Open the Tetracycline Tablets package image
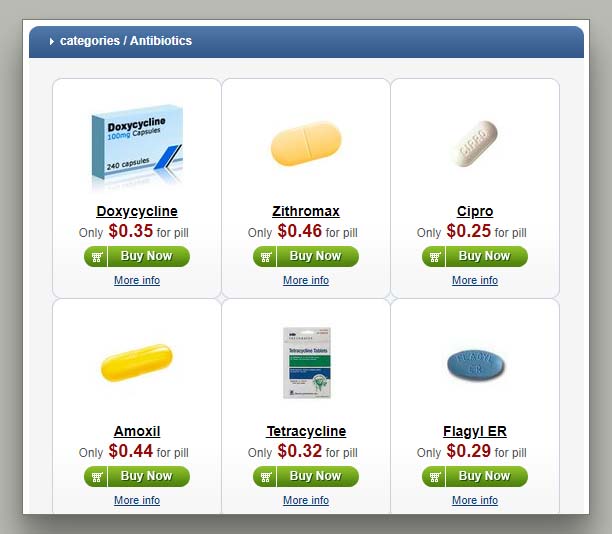The image size is (612, 534). (x=307, y=363)
